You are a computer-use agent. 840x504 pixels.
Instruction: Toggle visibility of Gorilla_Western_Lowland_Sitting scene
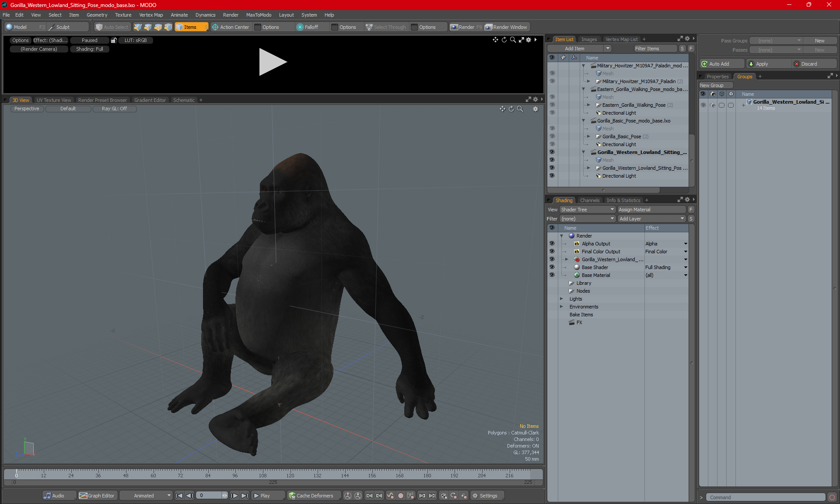click(552, 152)
